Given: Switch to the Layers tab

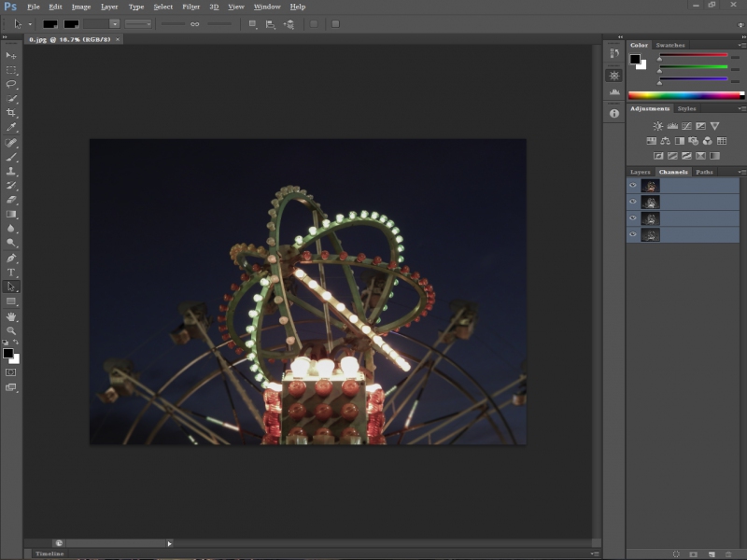Looking at the screenshot, I should (x=640, y=172).
